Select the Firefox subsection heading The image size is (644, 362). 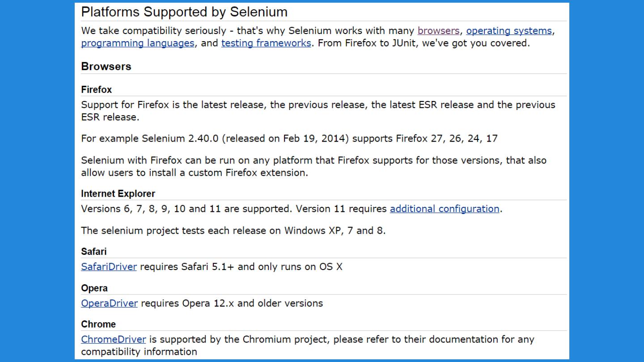point(96,90)
